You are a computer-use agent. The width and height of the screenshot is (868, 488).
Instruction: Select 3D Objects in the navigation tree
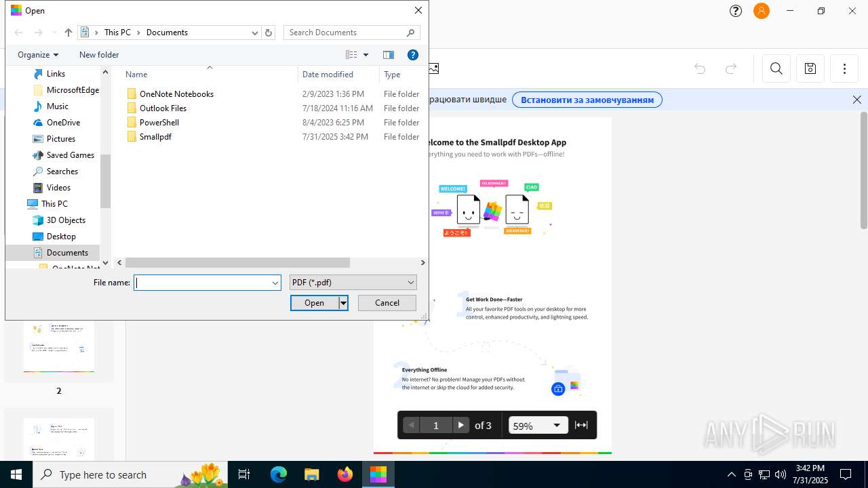(x=66, y=220)
